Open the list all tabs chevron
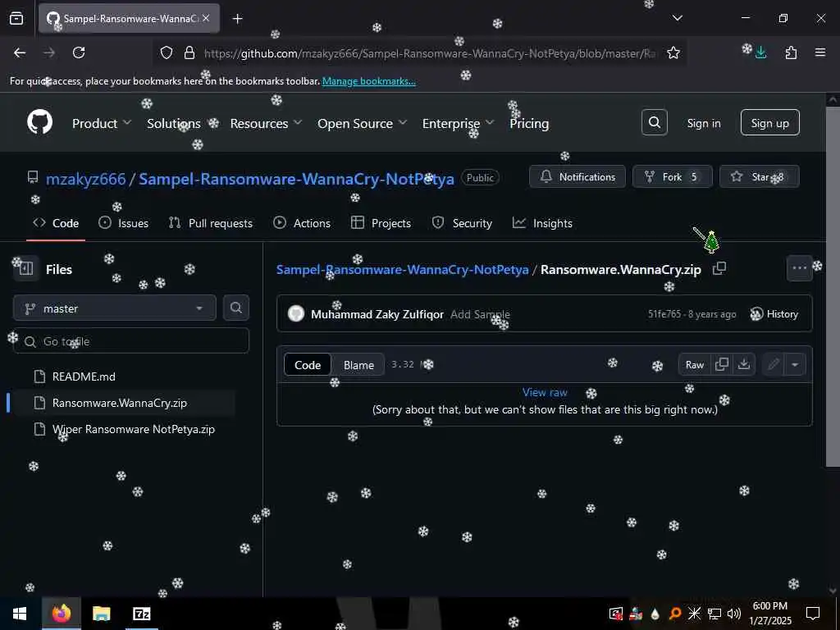The width and height of the screenshot is (840, 630). click(x=678, y=18)
